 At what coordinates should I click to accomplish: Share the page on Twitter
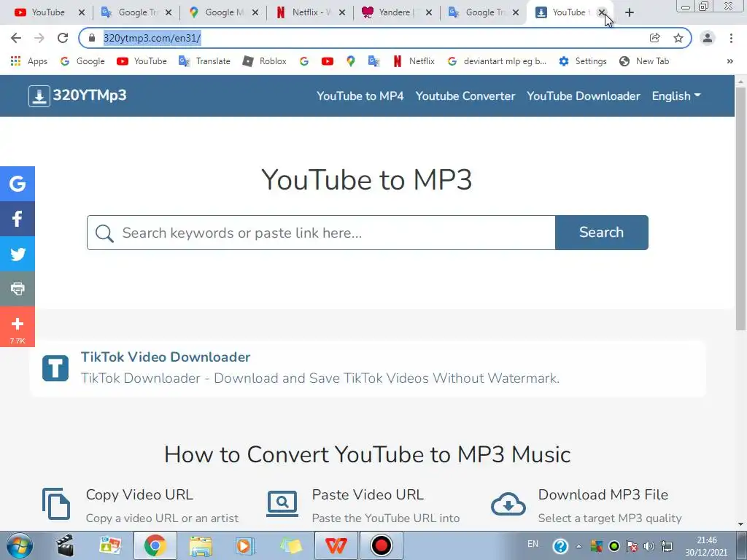pos(18,254)
